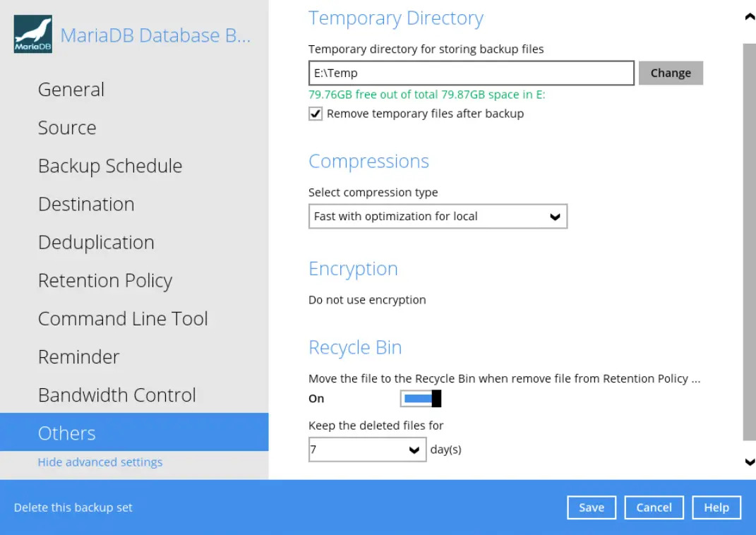Turn off the Recycle Bin toggle switch
Image resolution: width=756 pixels, height=535 pixels.
(x=421, y=399)
